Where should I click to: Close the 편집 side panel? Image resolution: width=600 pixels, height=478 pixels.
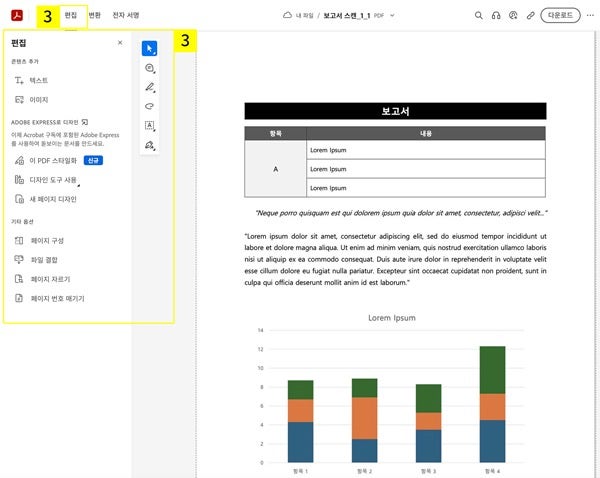tap(120, 42)
